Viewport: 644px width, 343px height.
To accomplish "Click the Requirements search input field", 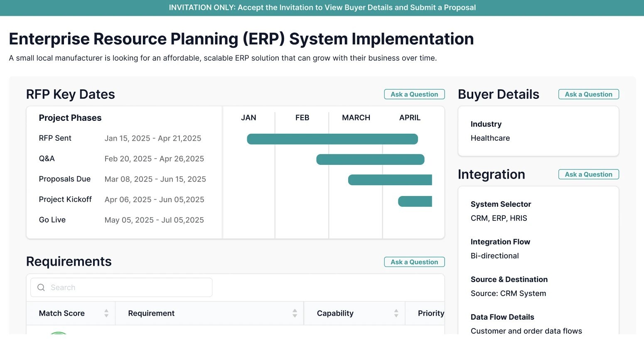I will coord(121,287).
